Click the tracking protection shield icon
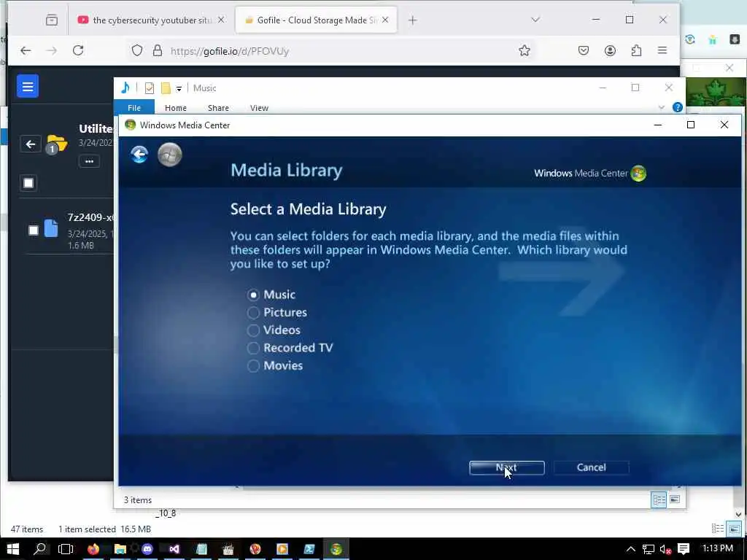This screenshot has height=560, width=747. pos(136,50)
